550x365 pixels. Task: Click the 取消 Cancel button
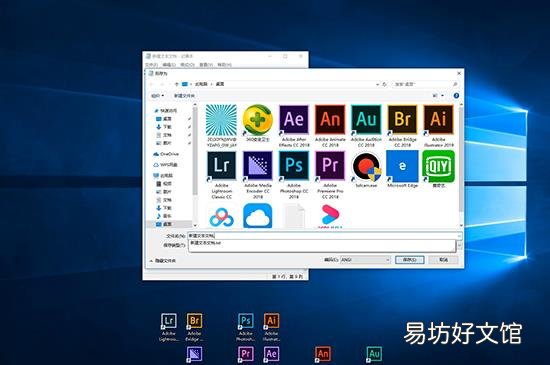(x=443, y=260)
